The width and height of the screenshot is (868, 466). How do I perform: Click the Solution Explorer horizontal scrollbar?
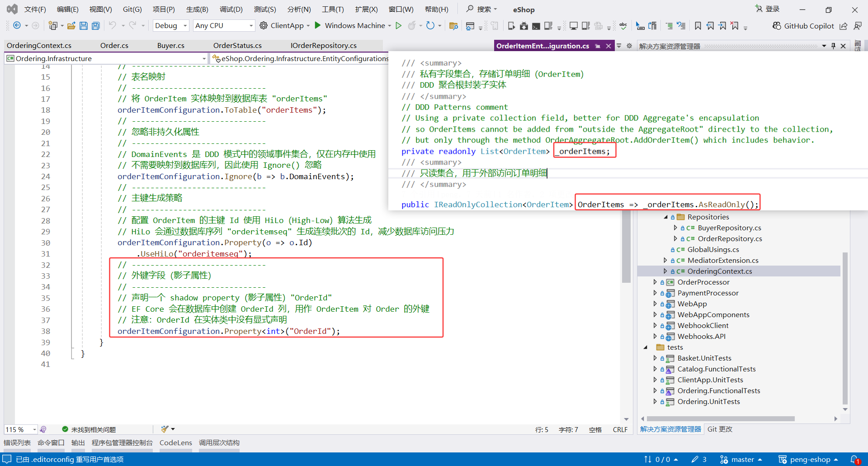[x=721, y=418]
